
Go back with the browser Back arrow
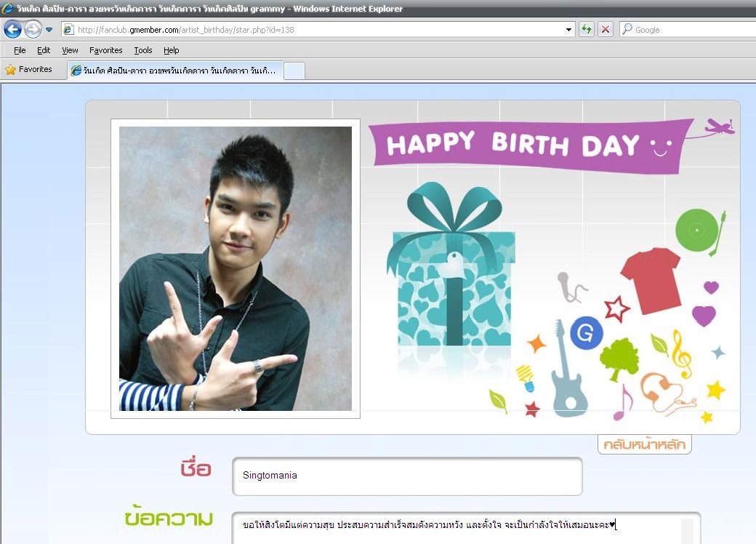click(12, 29)
